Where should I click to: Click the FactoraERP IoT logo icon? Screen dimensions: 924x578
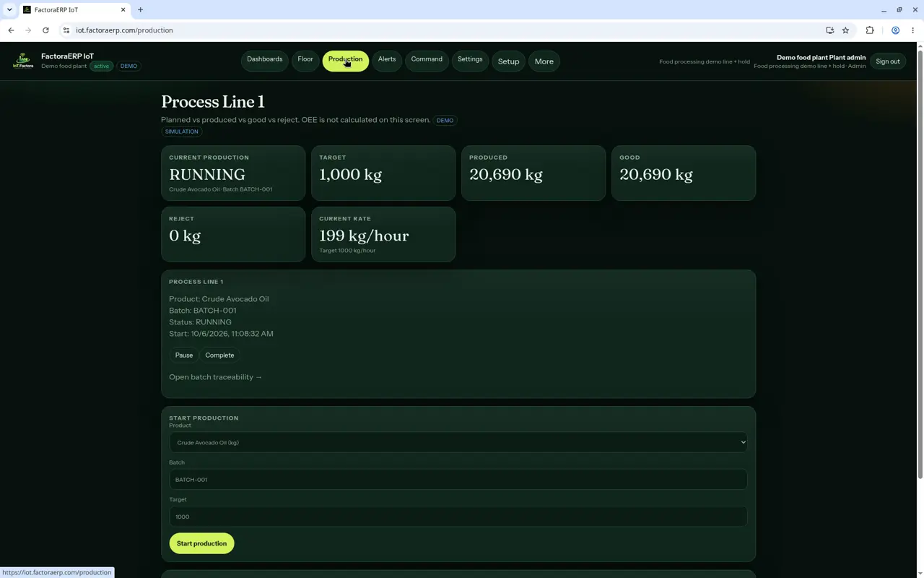click(x=23, y=61)
